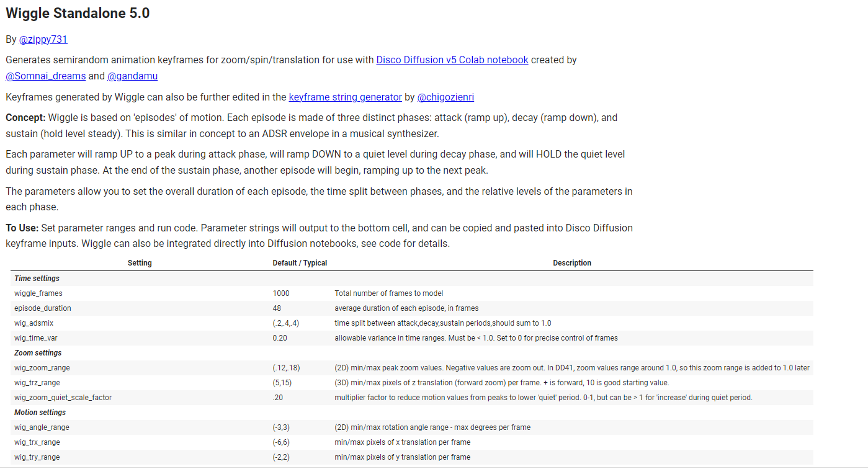Select the wig_trz_range setting name
Screen dimensions: 868x469
click(37, 383)
